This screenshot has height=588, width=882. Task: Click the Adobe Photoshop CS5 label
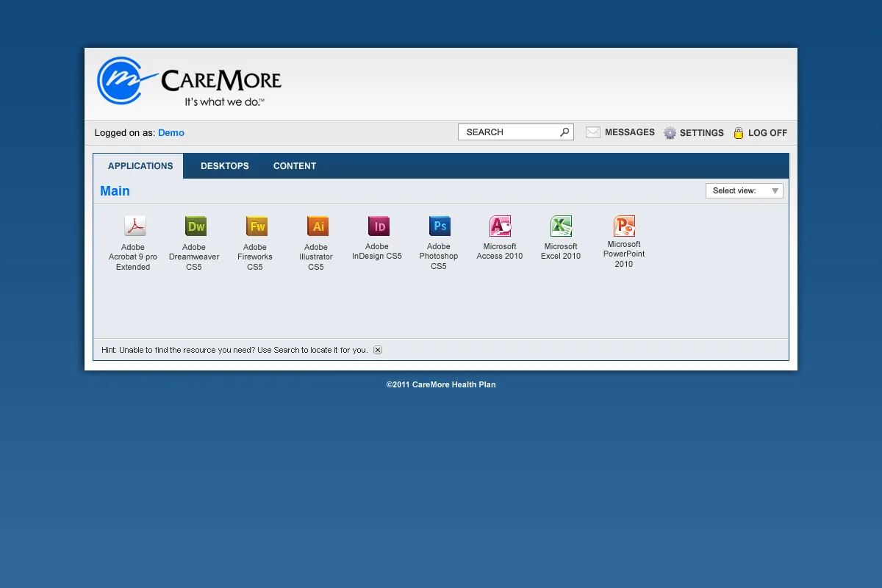439,257
